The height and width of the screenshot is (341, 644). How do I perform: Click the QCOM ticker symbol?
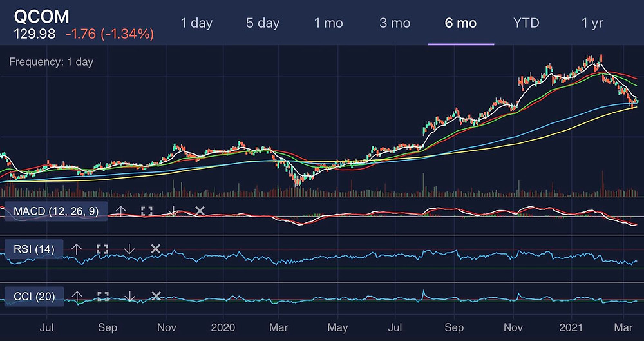click(41, 17)
